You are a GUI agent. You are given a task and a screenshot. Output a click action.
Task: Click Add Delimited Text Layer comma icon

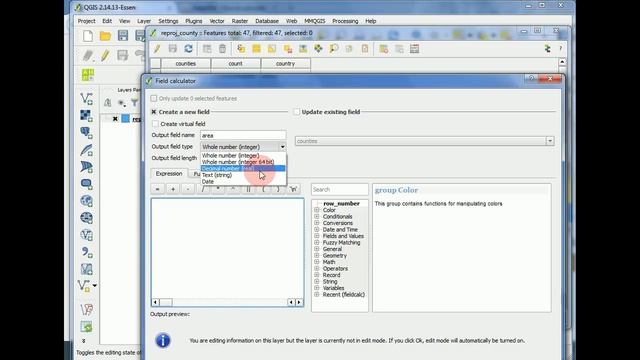(86, 252)
